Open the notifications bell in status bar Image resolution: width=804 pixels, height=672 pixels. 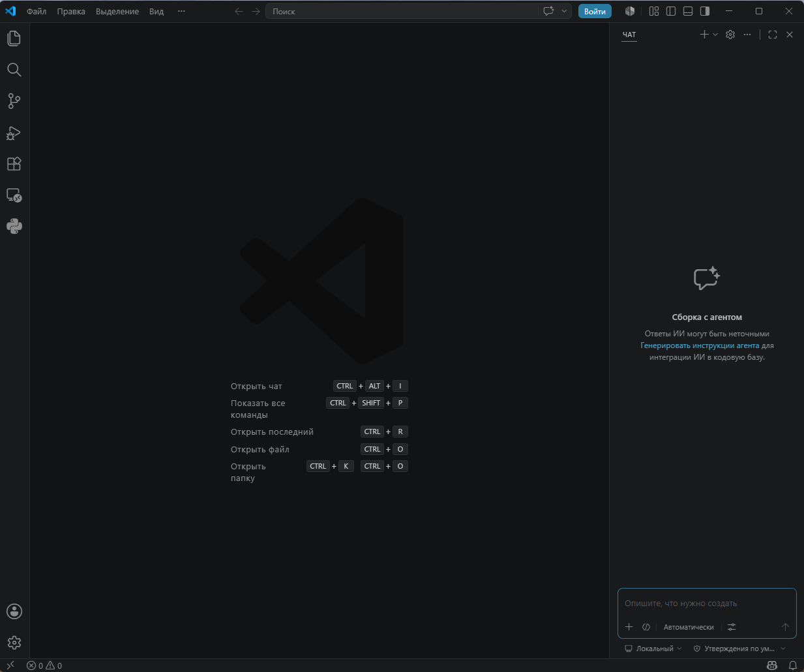[793, 665]
